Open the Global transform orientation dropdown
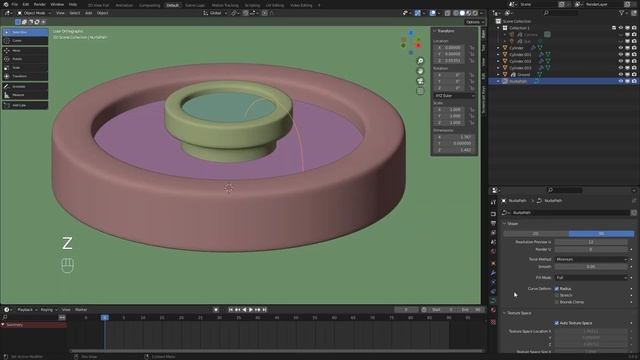 pyautogui.click(x=215, y=13)
